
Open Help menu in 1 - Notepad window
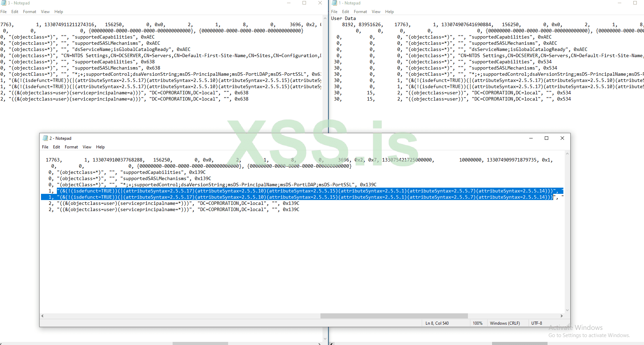click(x=389, y=12)
